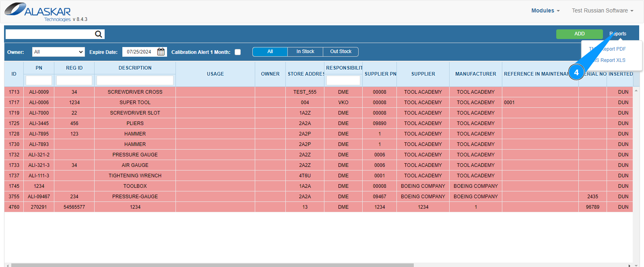Click the scroll-up arrow of table scrollbar
The image size is (644, 267).
click(636, 90)
